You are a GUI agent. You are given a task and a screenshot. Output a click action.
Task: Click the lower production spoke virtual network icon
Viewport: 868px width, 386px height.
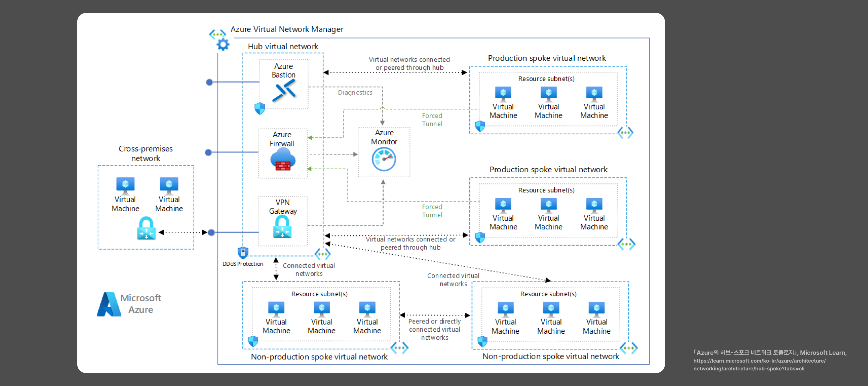626,244
